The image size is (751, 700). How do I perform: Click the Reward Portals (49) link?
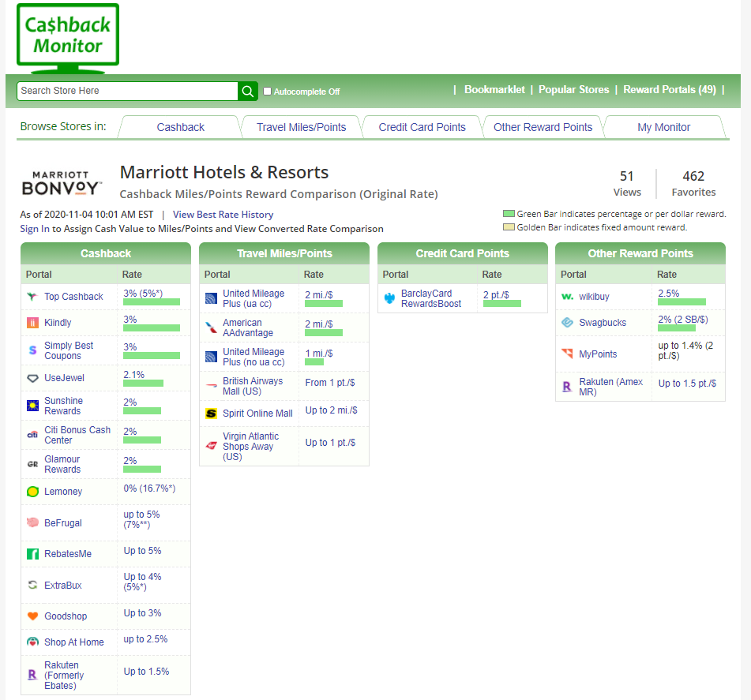(x=669, y=89)
